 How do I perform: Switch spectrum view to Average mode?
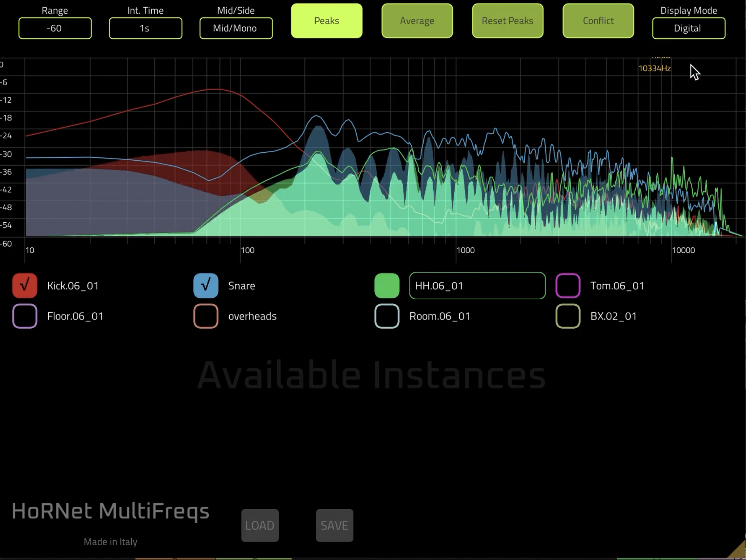[x=417, y=21]
